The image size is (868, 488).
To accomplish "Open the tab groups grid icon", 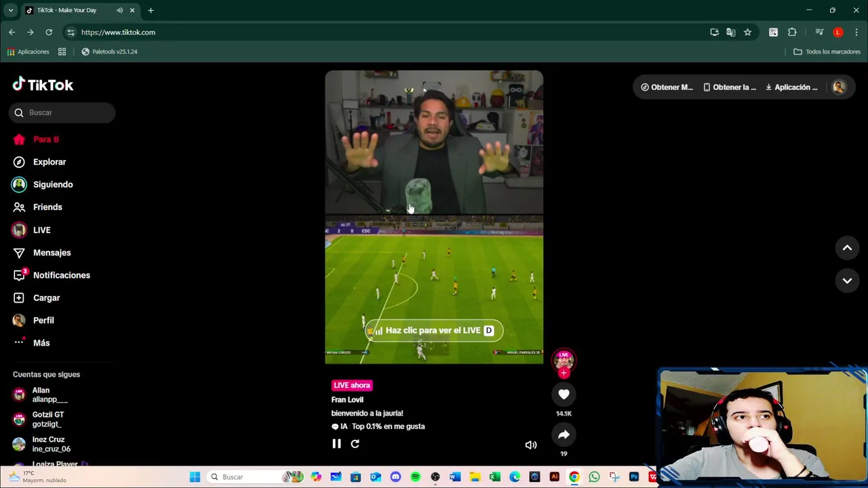I will (x=62, y=52).
